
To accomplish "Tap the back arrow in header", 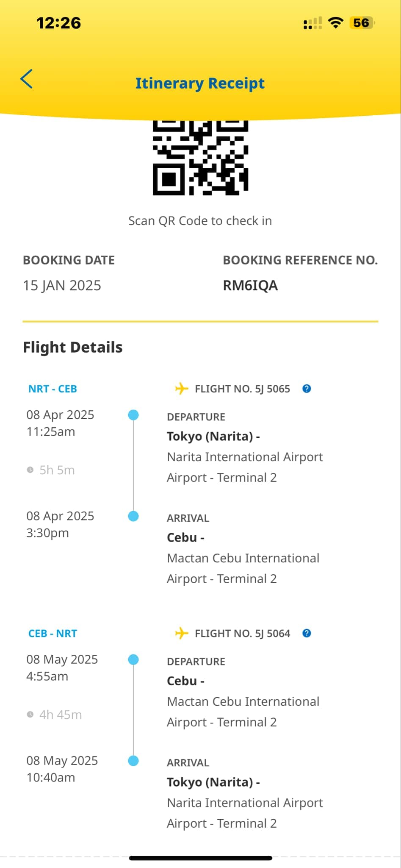I will [26, 79].
